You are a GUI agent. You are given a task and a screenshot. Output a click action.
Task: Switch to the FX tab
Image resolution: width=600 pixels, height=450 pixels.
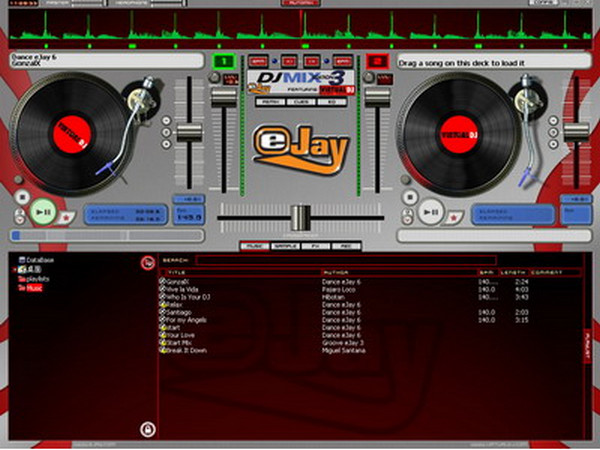[x=316, y=246]
